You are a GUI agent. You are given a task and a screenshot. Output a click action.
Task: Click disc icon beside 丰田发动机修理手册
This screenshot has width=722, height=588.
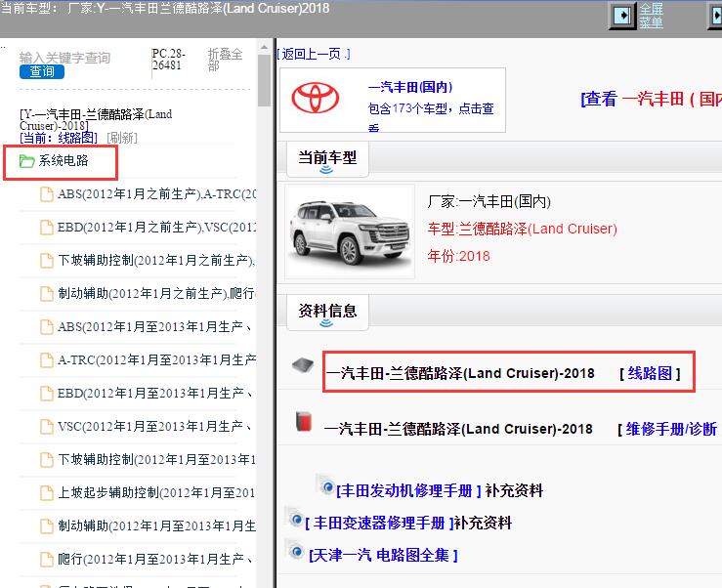(x=326, y=485)
